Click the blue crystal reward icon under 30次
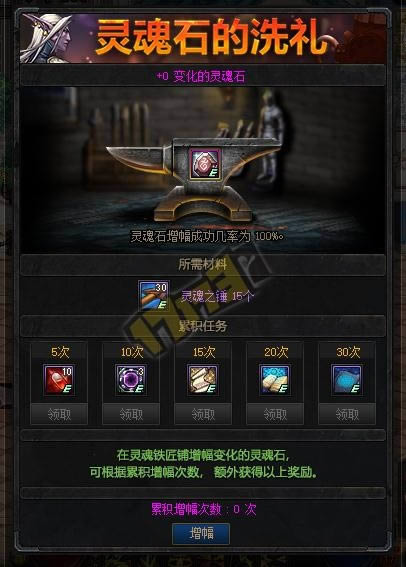The width and height of the screenshot is (406, 567). 347,380
